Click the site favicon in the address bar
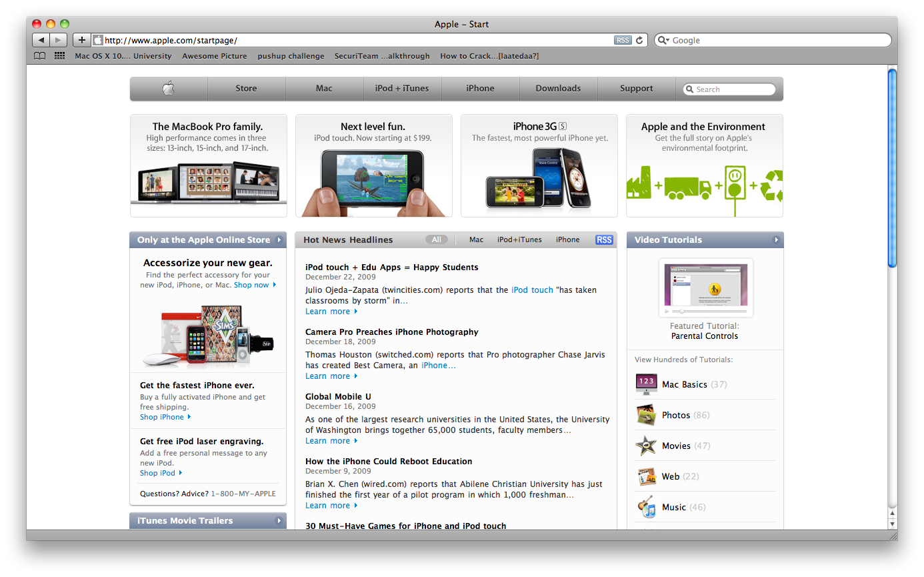This screenshot has height=577, width=924. [98, 40]
